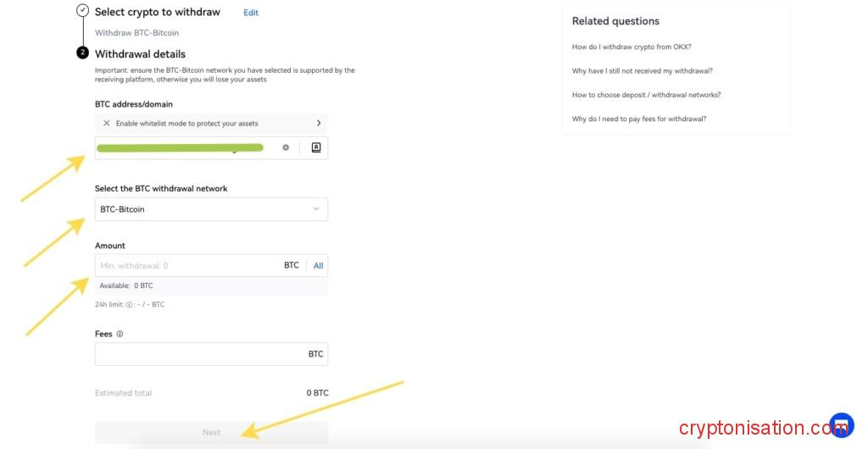Click the Fees input field
The image size is (868, 449).
click(199, 354)
